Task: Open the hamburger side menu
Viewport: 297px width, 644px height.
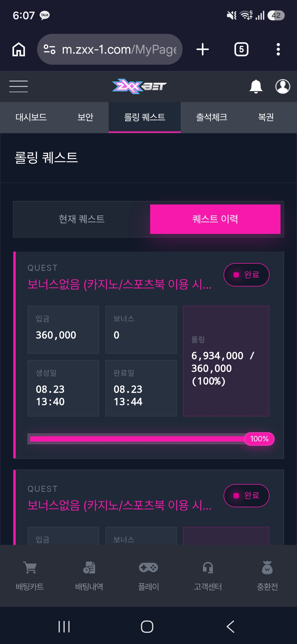Action: click(x=18, y=86)
